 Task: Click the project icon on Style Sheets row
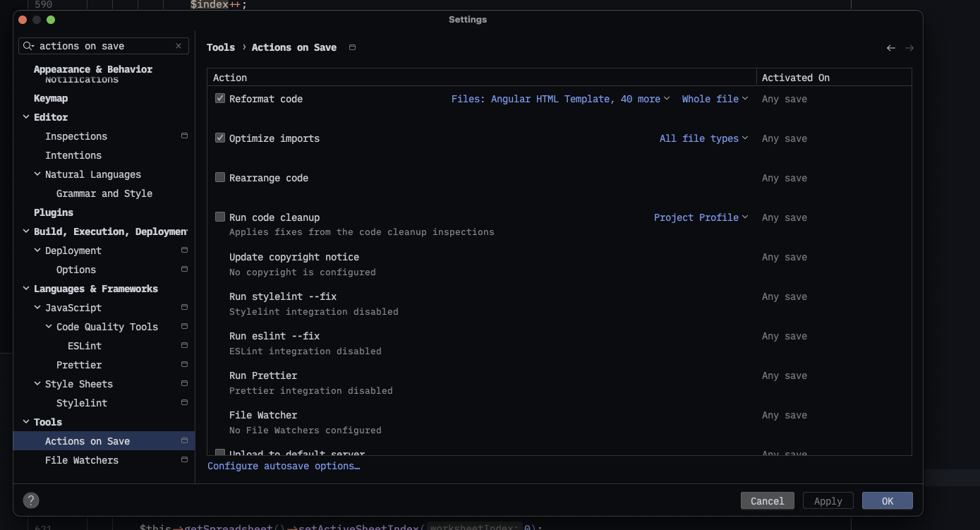point(184,383)
